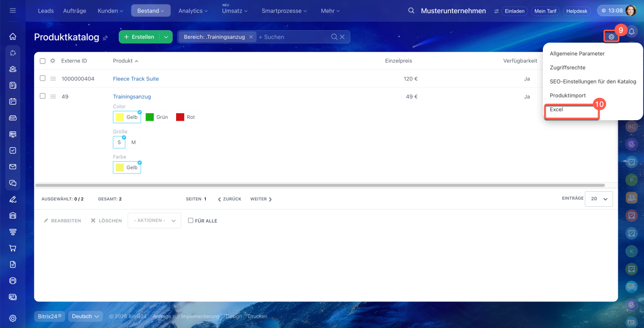Viewport: 644px width, 328px height.
Task: Click the Helpdesk button
Action: pos(577,11)
